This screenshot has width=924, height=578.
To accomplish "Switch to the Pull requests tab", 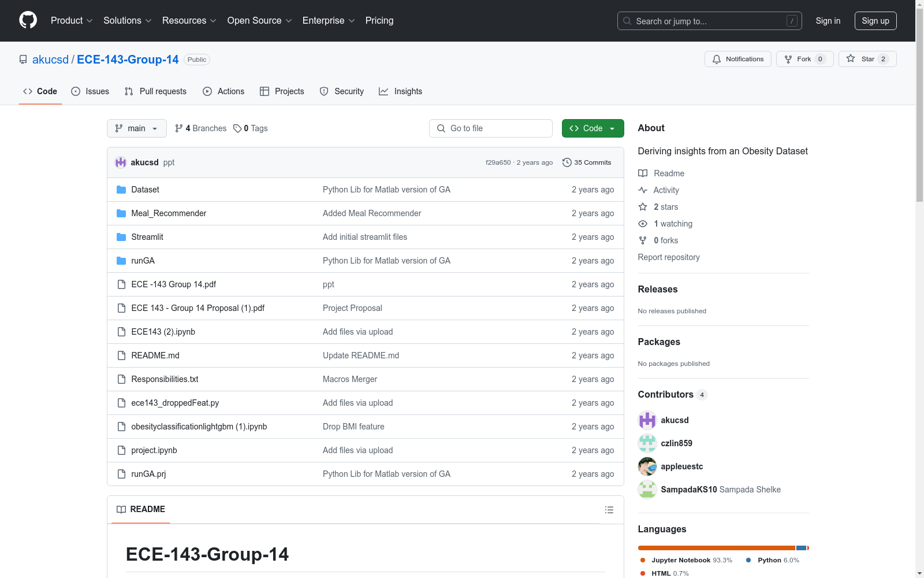I will (x=155, y=91).
